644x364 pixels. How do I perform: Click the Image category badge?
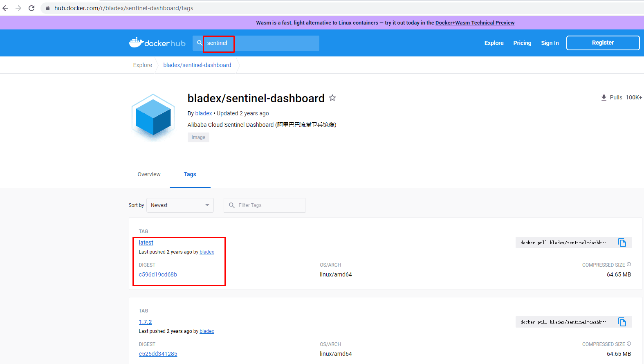198,137
